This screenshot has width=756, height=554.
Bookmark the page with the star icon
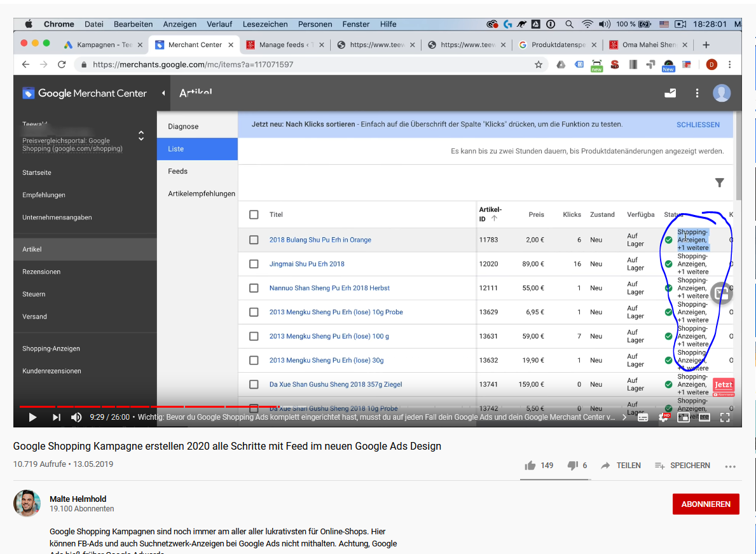click(539, 64)
